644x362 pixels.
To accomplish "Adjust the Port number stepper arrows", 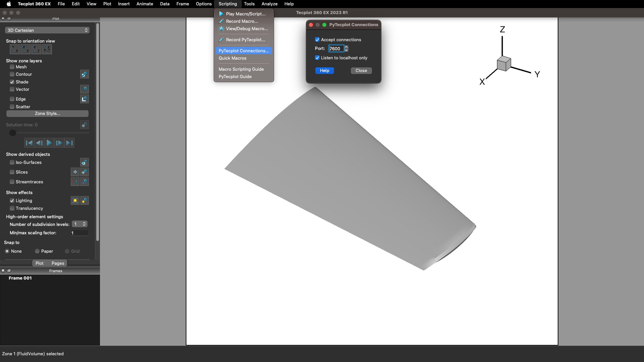I will [346, 49].
